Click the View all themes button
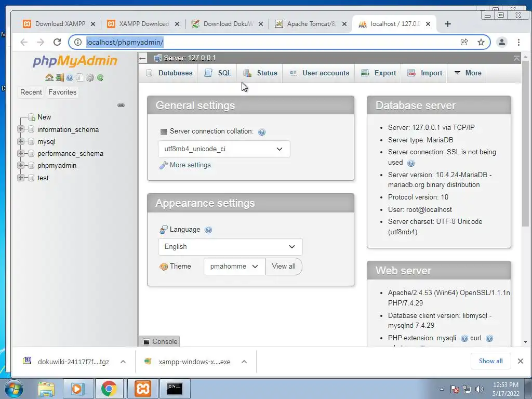Image resolution: width=532 pixels, height=399 pixels. pyautogui.click(x=284, y=267)
